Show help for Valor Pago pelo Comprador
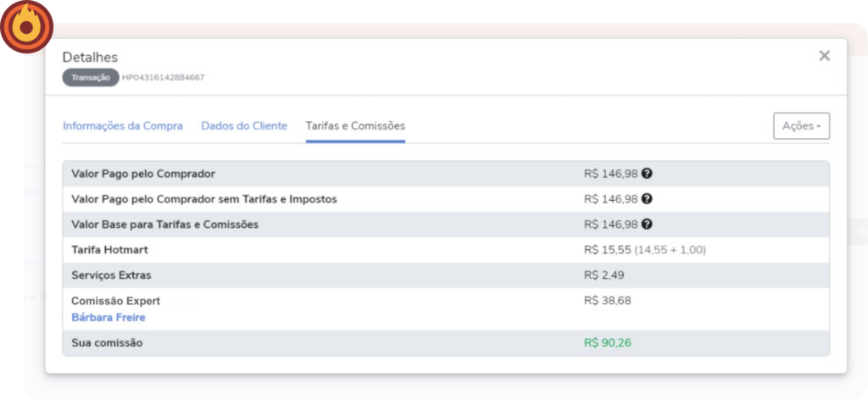The width and height of the screenshot is (868, 400). (647, 174)
